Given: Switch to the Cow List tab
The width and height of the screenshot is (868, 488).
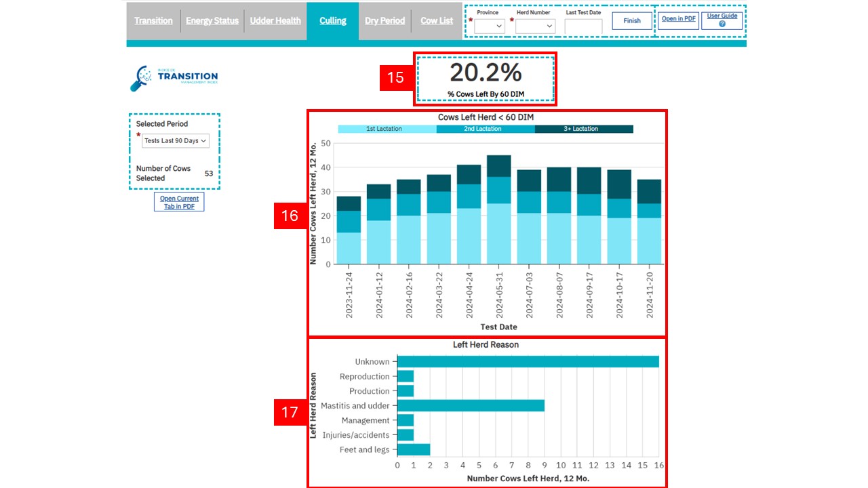Looking at the screenshot, I should click(437, 21).
